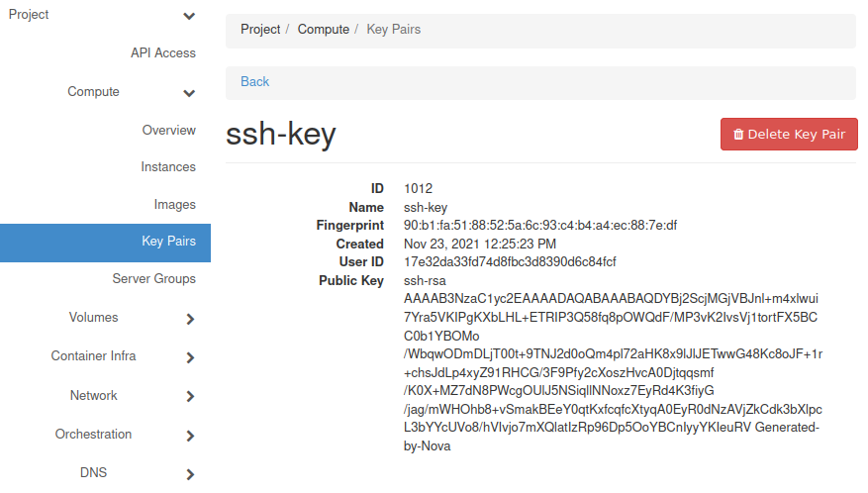Viewport: 868px width, 493px height.
Task: Open the Overview page
Action: tap(168, 131)
